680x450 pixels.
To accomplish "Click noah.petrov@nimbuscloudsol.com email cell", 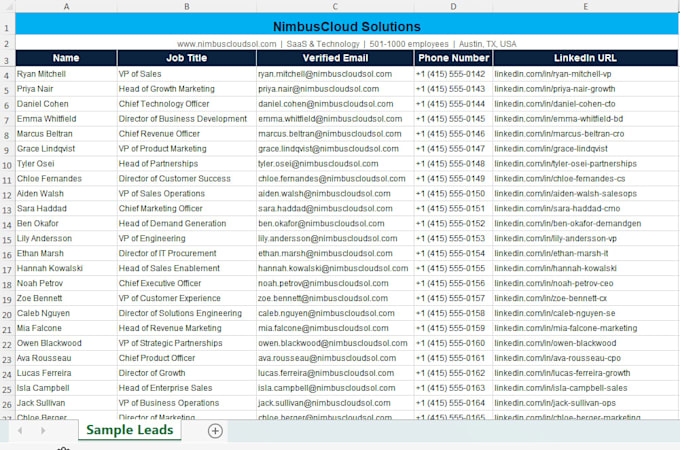I will pyautogui.click(x=335, y=284).
